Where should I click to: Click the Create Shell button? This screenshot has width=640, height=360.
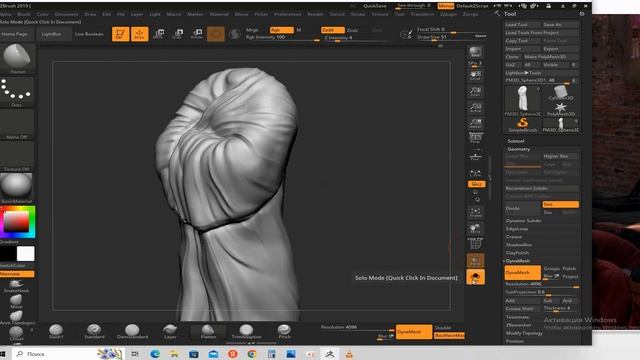tap(522, 309)
